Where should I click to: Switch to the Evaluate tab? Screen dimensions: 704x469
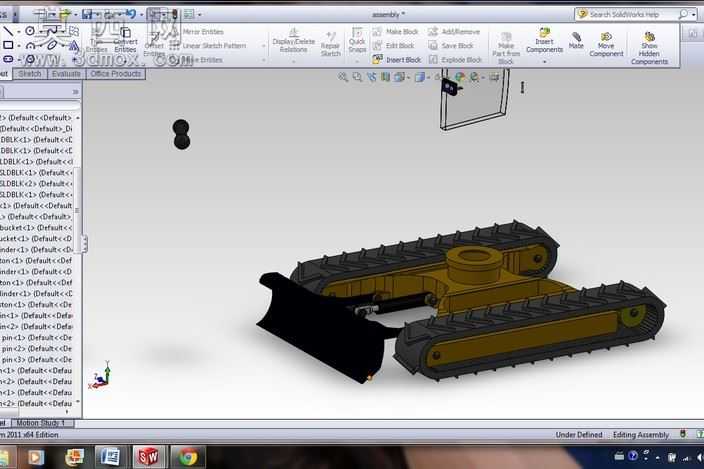click(66, 74)
